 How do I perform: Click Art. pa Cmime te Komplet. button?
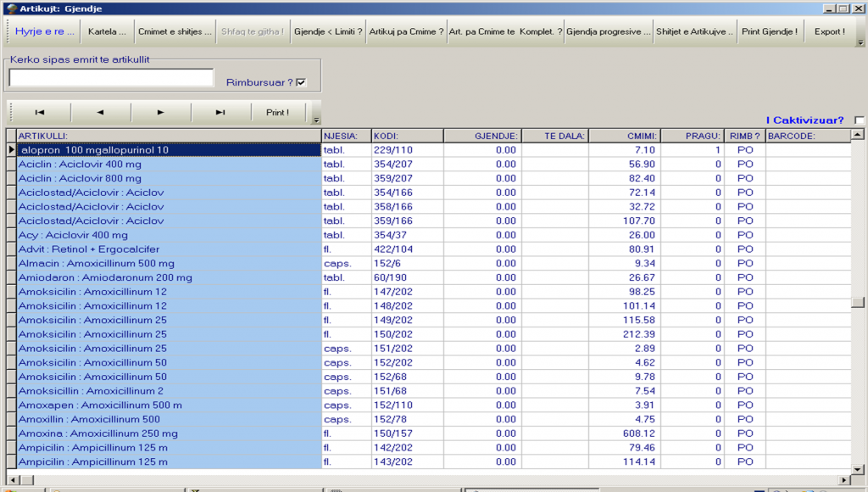tap(505, 31)
